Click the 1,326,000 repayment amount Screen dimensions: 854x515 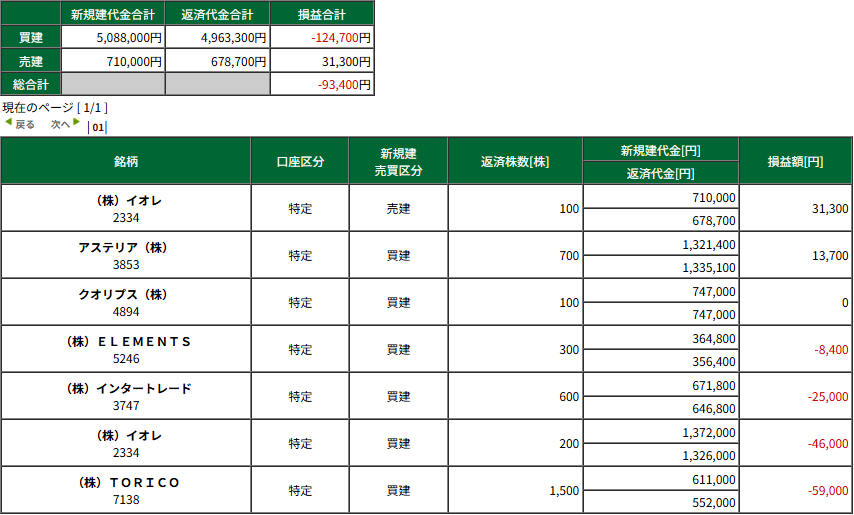[709, 455]
